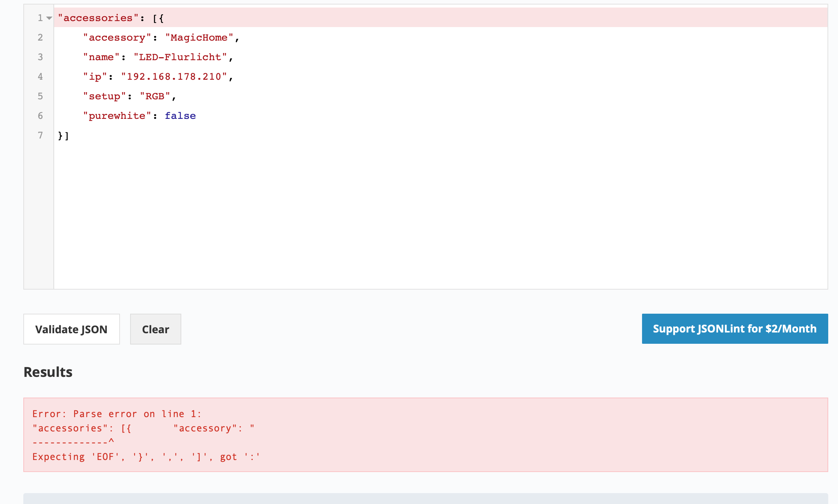The image size is (838, 504).
Task: Open Support JSONLint for $2/Month link
Action: [735, 329]
